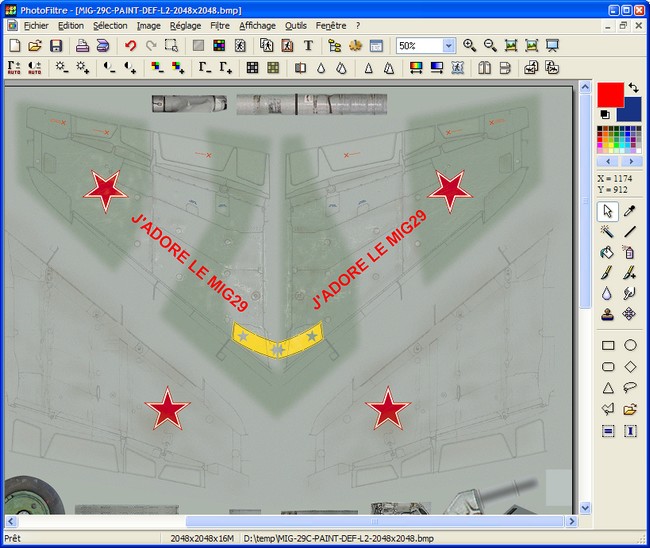Select the eyedropper pipette tool
The height and width of the screenshot is (548, 650).
(x=629, y=211)
